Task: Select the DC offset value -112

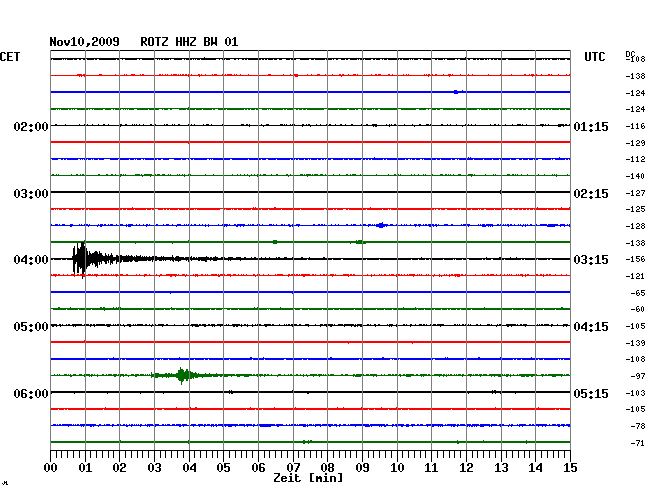Action: tap(635, 159)
